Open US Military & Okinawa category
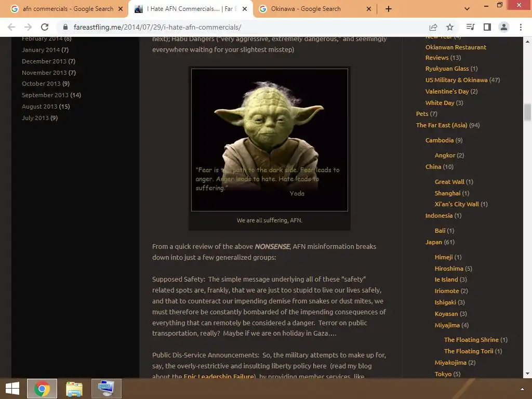This screenshot has height=399, width=532. click(x=456, y=80)
